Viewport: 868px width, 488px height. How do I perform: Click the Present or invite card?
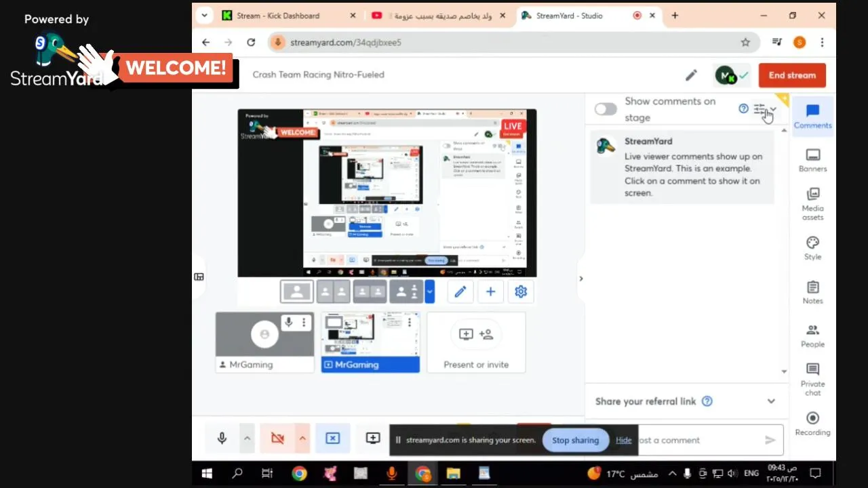pos(476,342)
